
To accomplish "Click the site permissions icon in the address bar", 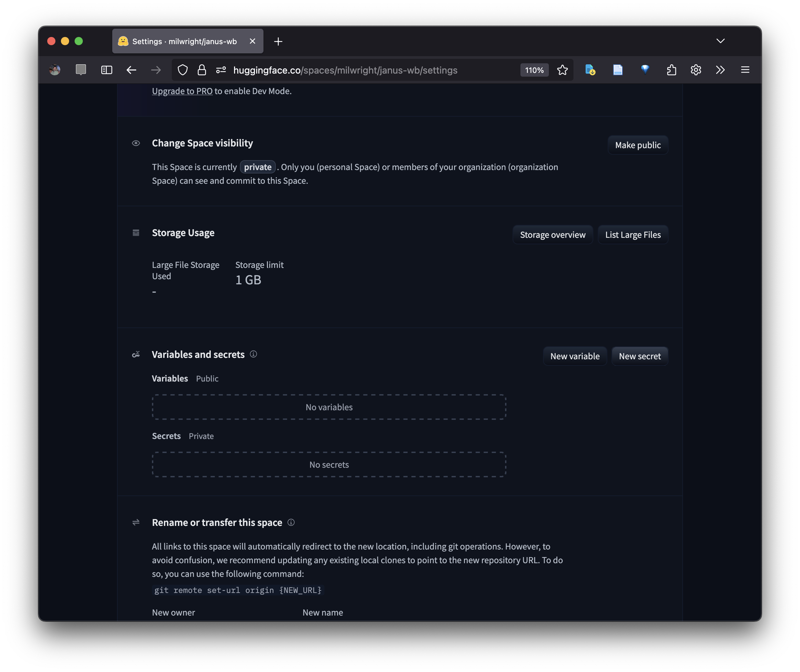I will pos(221,70).
